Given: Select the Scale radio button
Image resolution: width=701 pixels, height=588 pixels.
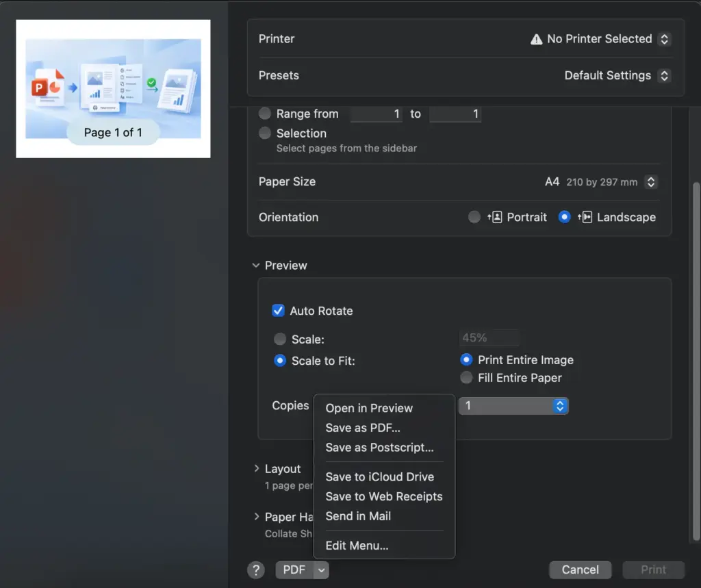Looking at the screenshot, I should pyautogui.click(x=280, y=340).
